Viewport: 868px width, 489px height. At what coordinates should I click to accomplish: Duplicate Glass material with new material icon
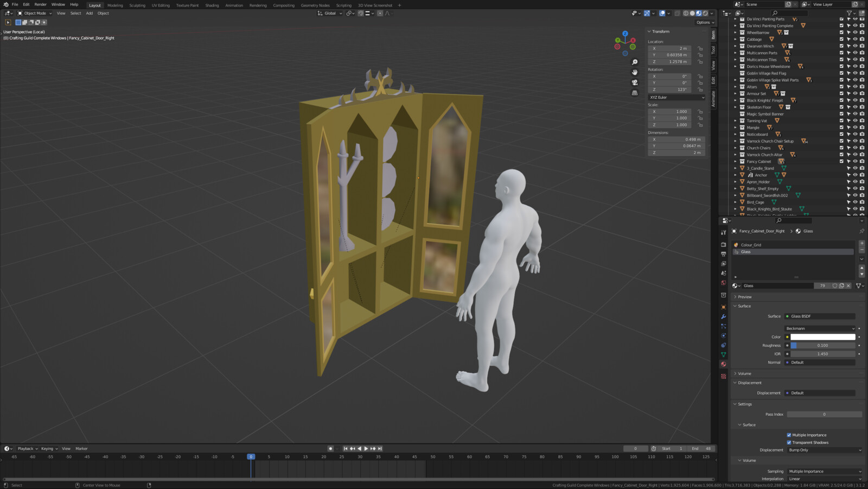pos(841,285)
